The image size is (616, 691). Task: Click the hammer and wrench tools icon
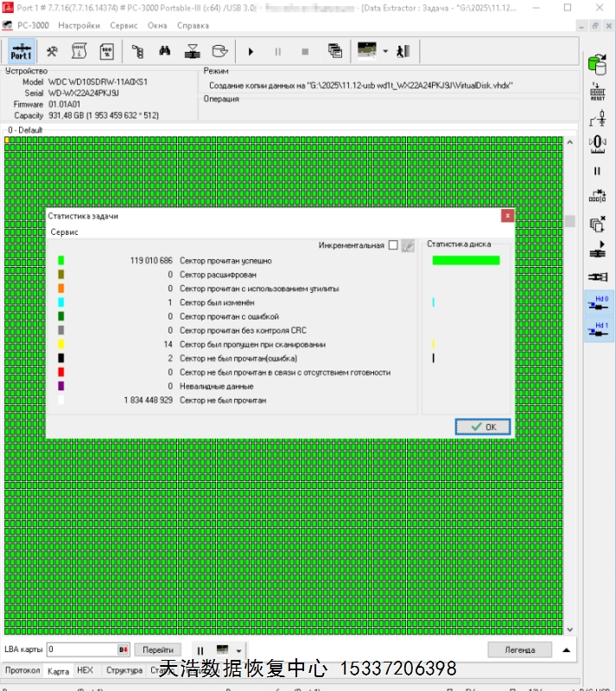click(x=52, y=51)
